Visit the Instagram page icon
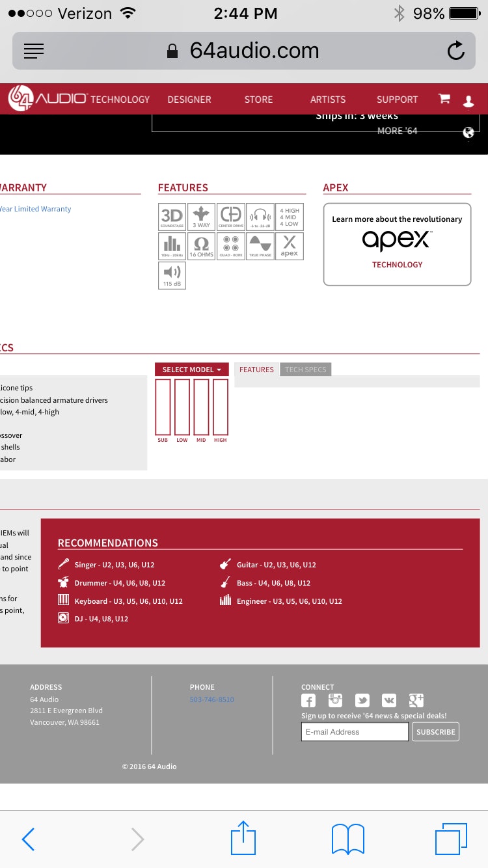Screen dimensions: 488x868 pos(335,700)
